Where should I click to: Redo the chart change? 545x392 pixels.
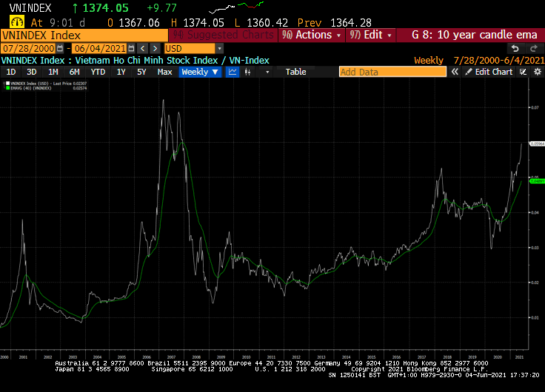[534, 49]
